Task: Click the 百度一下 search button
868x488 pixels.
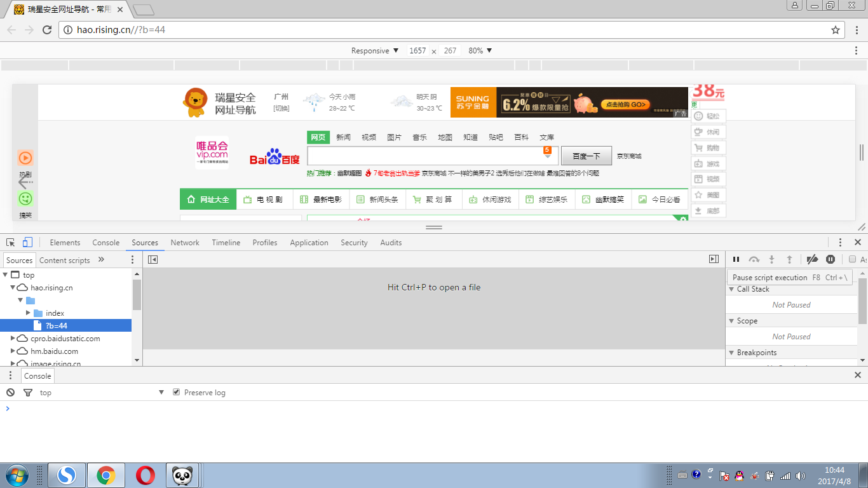Action: [587, 156]
